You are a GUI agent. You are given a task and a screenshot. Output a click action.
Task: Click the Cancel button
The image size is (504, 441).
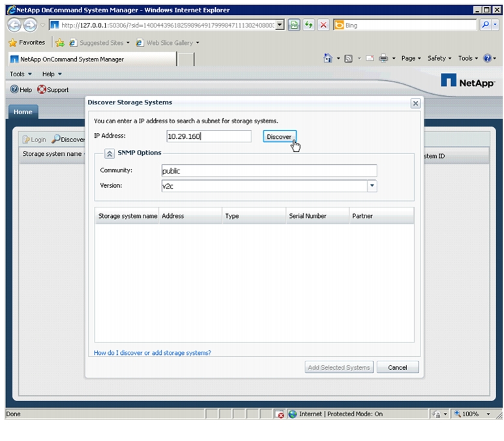tap(398, 367)
